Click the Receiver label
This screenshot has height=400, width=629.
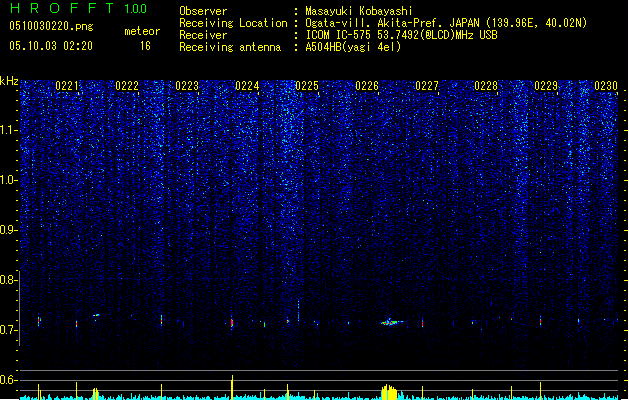[x=203, y=35]
